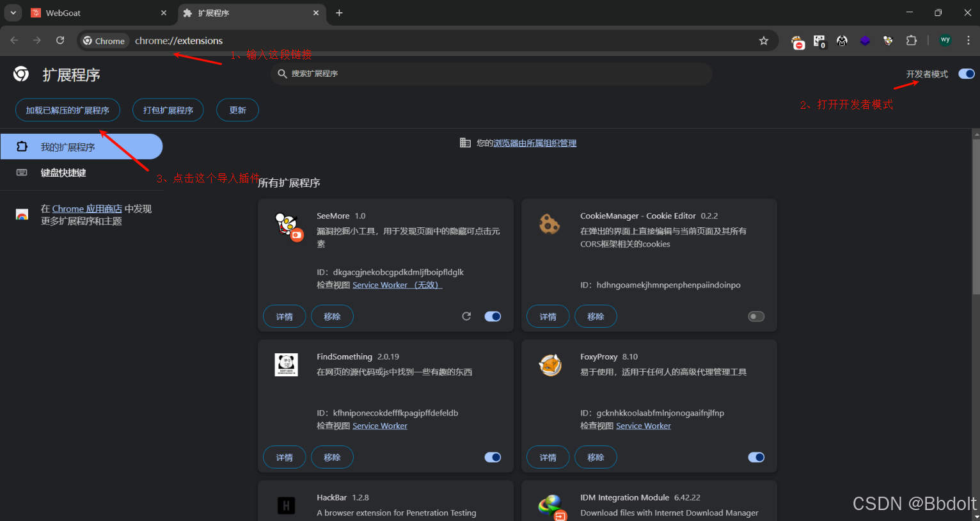Click the Chrome site info chip
Viewport: 980px width, 521px height.
click(x=104, y=41)
